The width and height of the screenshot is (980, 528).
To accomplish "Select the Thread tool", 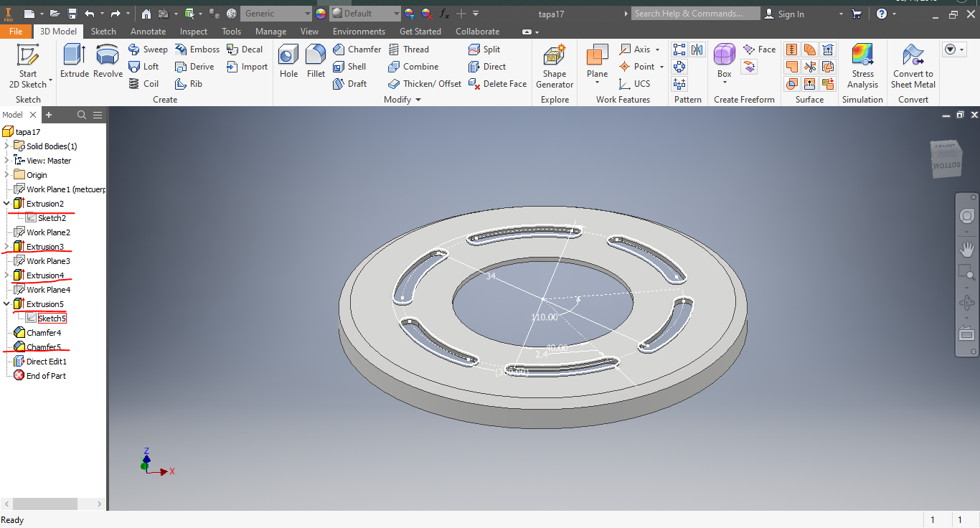I will (408, 49).
